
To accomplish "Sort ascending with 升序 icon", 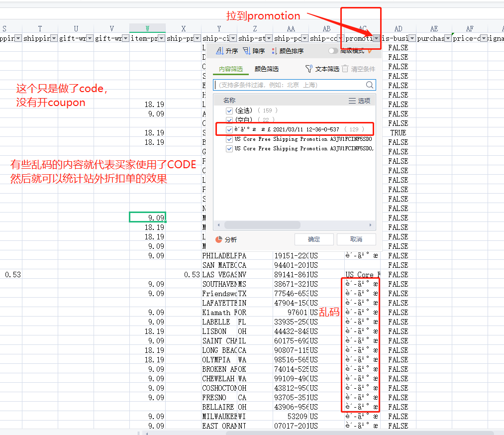I will 220,51.
